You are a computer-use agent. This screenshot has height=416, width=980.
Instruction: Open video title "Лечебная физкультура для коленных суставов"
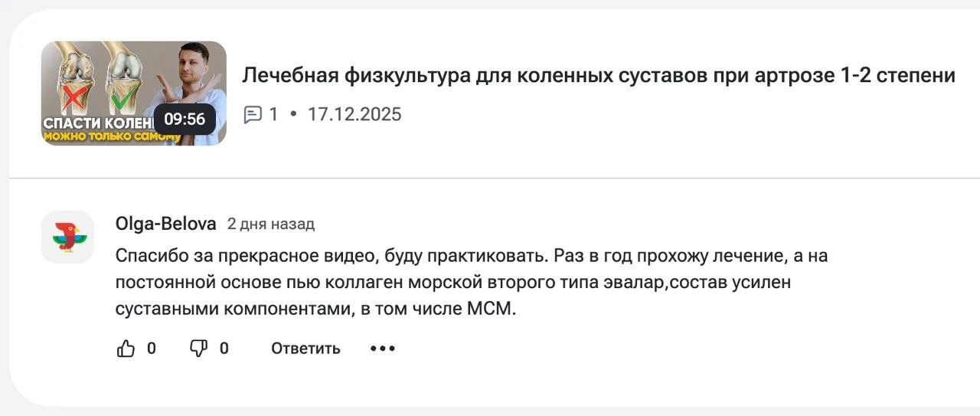(599, 76)
